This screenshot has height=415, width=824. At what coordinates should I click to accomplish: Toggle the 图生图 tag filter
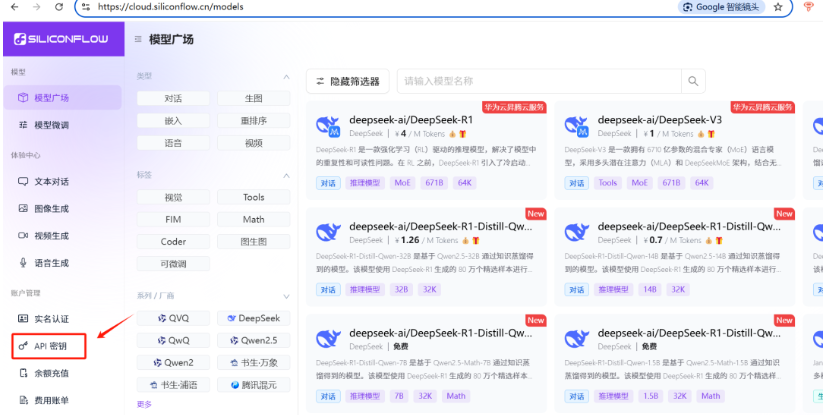point(253,242)
